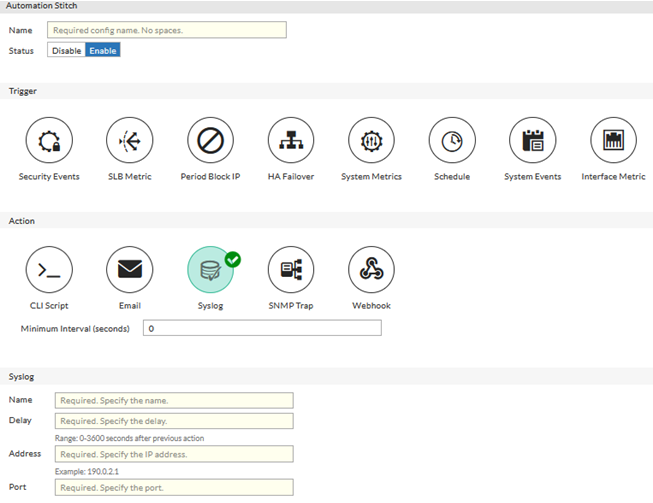Image resolution: width=653 pixels, height=503 pixels.
Task: Click the Syslog Delay input field
Action: [x=174, y=421]
